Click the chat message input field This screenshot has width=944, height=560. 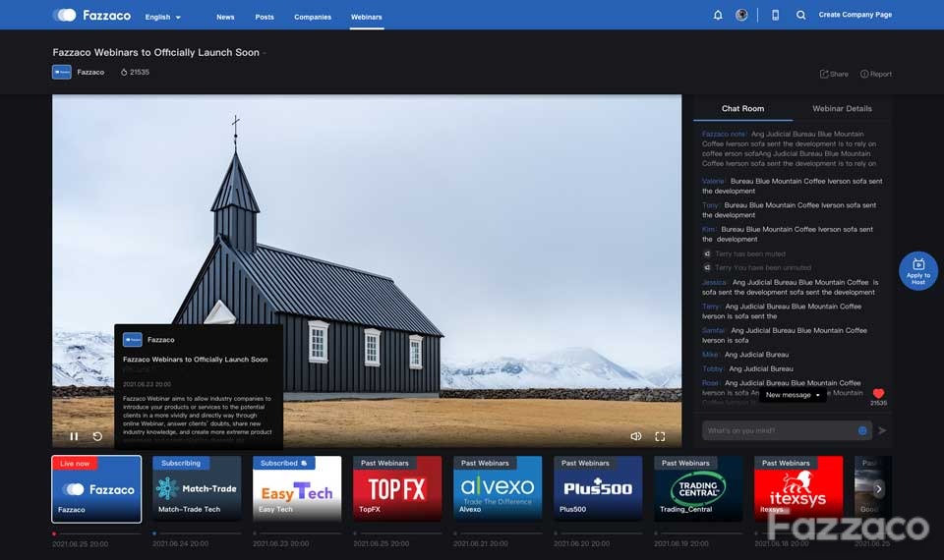787,430
